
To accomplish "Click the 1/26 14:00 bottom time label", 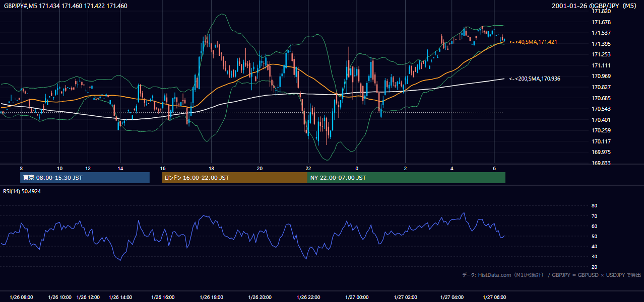I will point(120,297).
